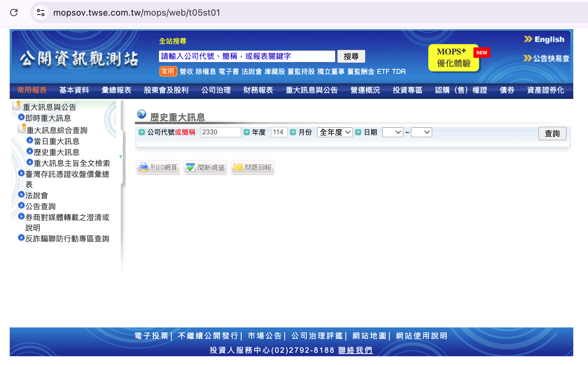
Task: Click the 營收 quick link
Action: coord(186,71)
